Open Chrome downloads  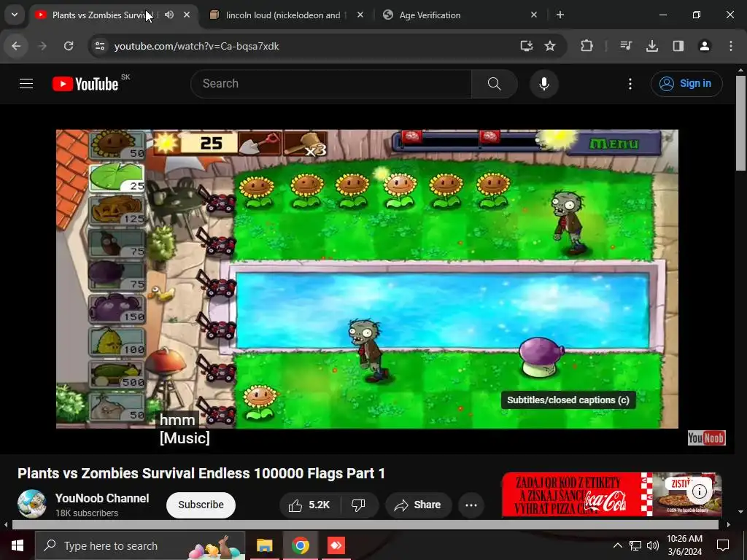652,46
